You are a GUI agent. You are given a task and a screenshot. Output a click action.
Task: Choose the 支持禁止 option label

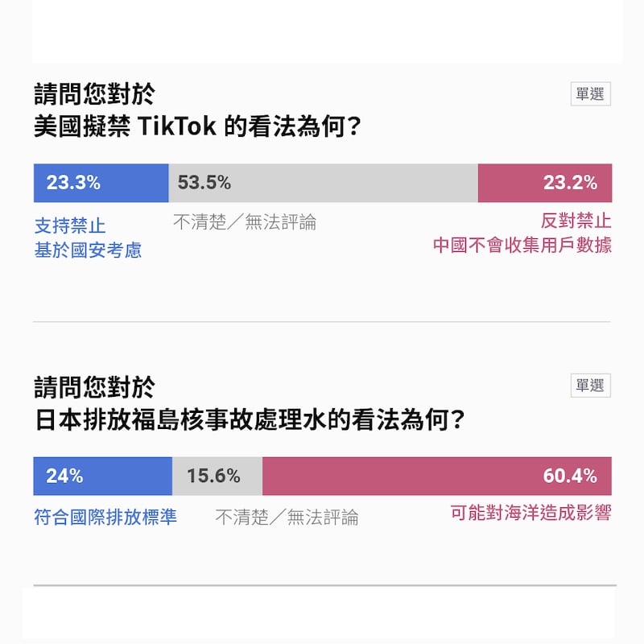click(x=70, y=225)
